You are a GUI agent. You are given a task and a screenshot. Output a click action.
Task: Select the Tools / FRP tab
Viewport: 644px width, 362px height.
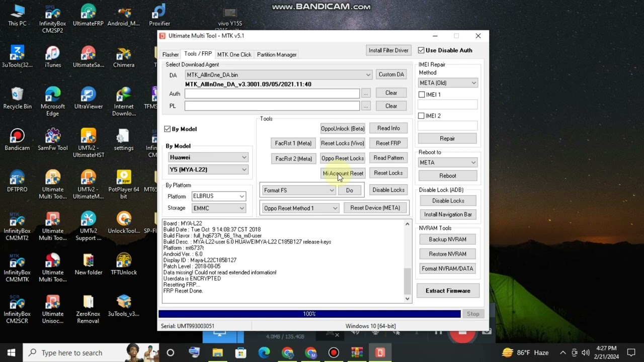click(x=198, y=54)
